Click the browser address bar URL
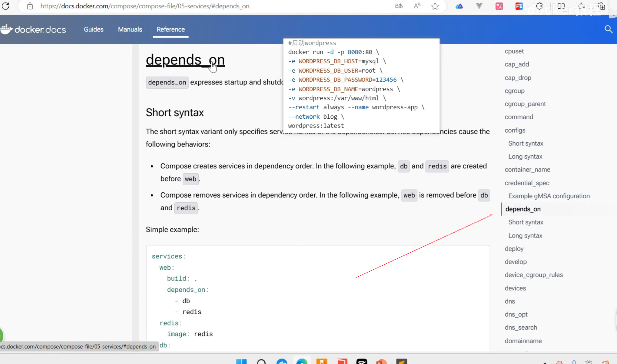The height and width of the screenshot is (364, 617). tap(145, 6)
